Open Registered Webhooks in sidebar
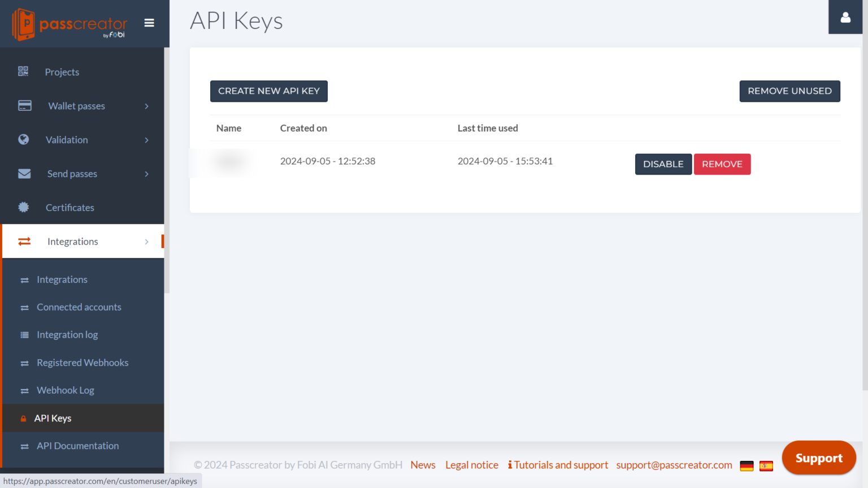 click(83, 363)
